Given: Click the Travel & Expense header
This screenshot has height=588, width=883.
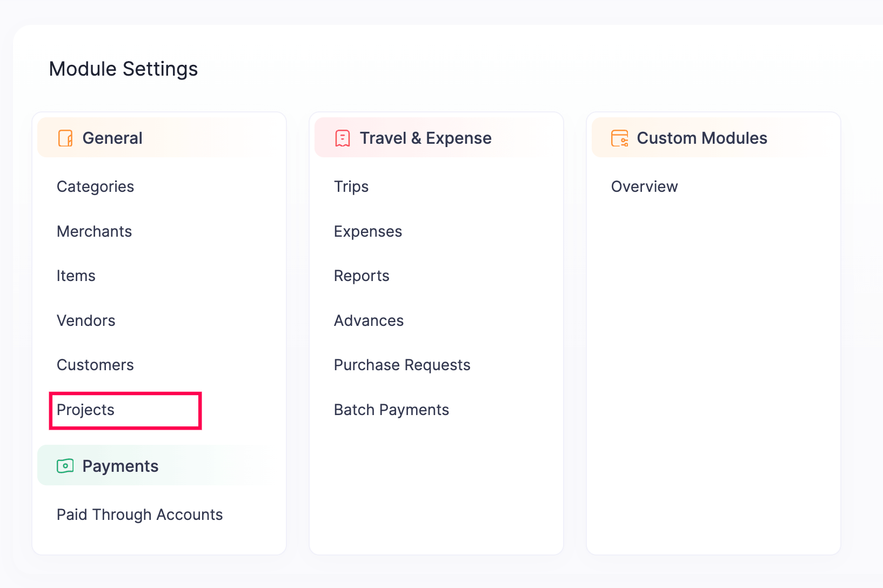Looking at the screenshot, I should click(425, 138).
